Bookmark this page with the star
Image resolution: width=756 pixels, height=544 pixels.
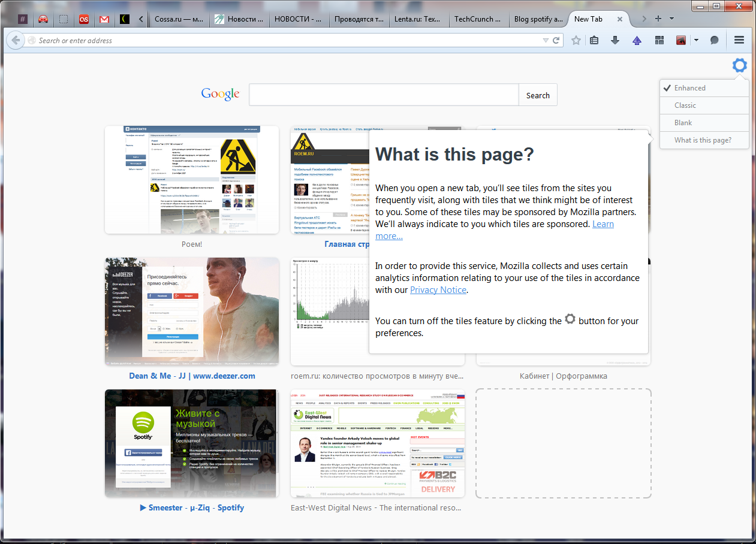(576, 40)
